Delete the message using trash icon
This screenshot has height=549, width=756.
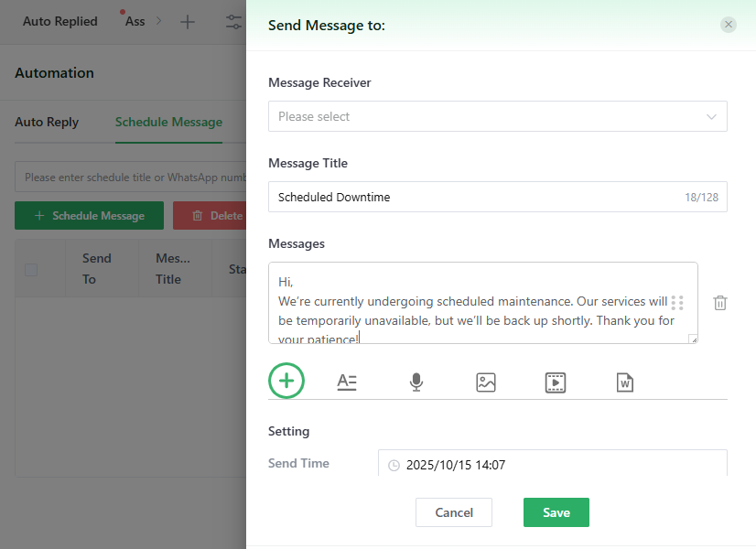tap(720, 303)
